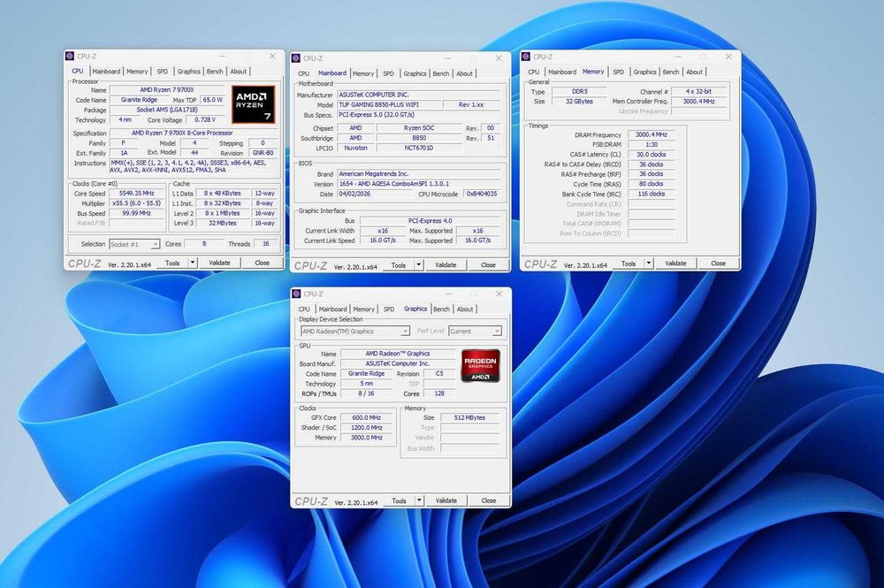Switch to the Bench tab in the CPU window

215,72
